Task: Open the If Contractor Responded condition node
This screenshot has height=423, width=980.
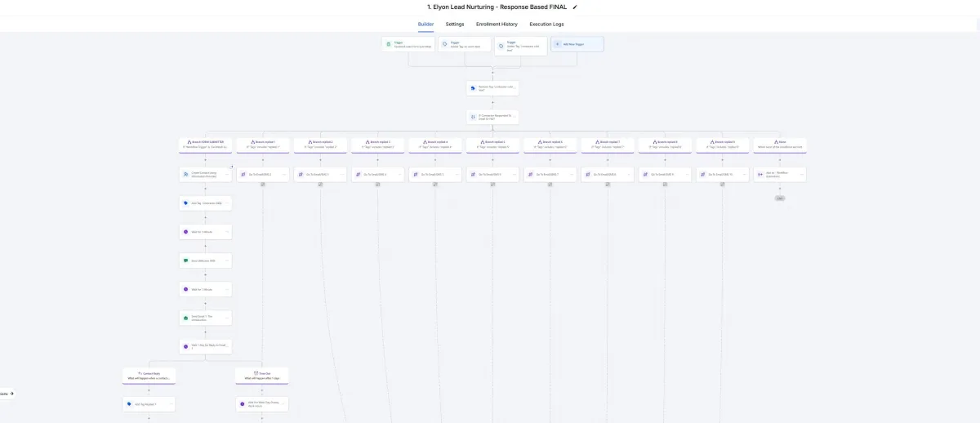Action: tap(492, 117)
